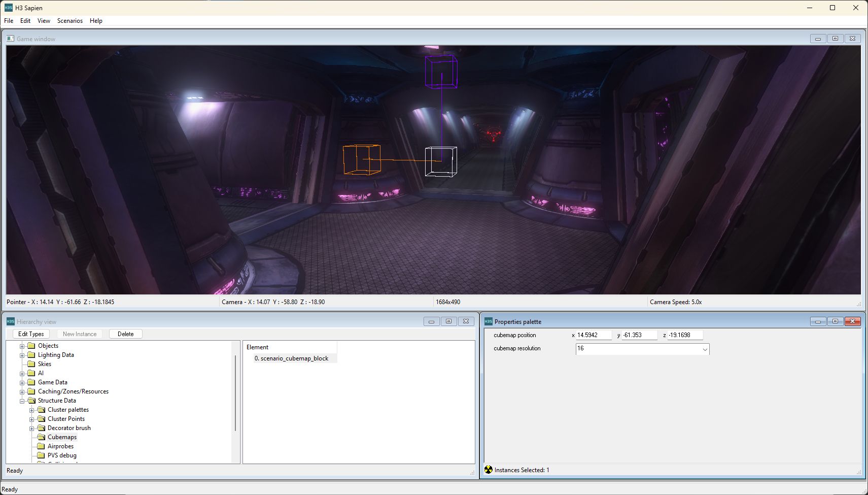Click the PVS debug folder icon
The width and height of the screenshot is (868, 495).
[41, 455]
